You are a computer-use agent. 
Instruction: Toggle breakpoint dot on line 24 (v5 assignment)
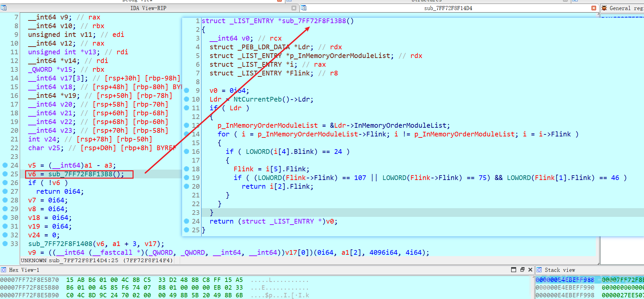click(5, 165)
